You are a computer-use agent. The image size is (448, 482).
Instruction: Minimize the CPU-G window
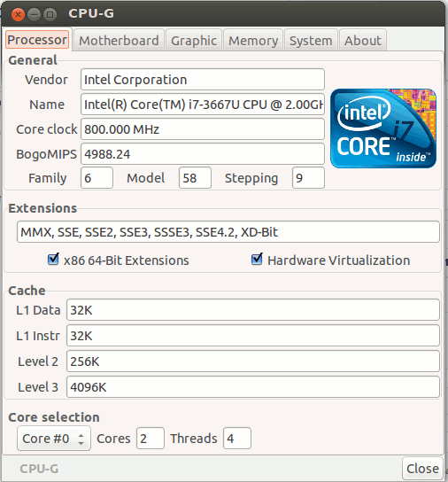click(x=34, y=14)
